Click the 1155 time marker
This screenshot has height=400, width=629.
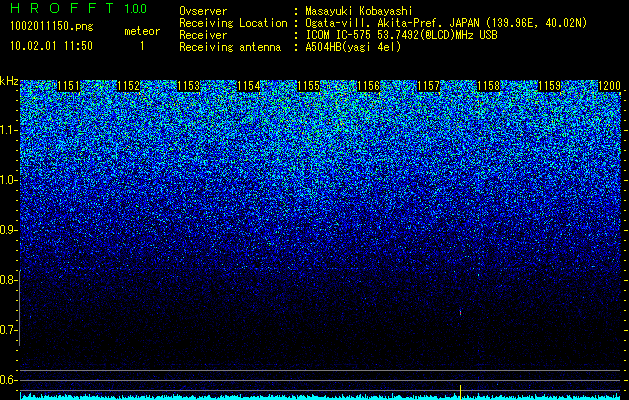pos(308,86)
